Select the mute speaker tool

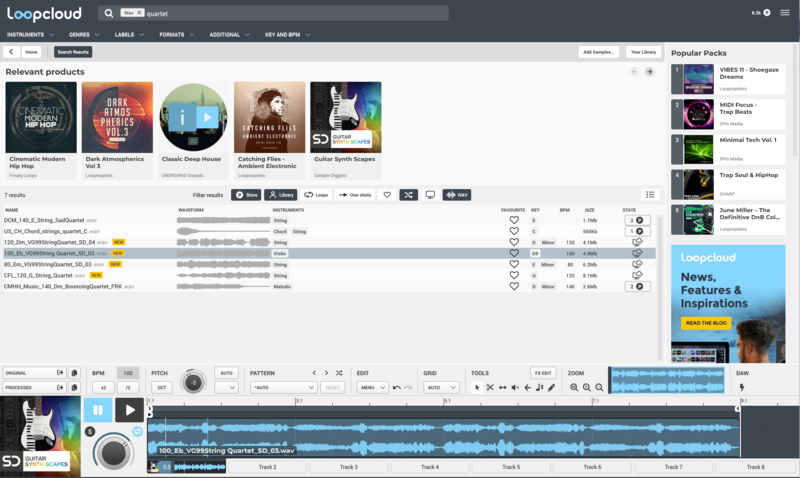coord(515,388)
